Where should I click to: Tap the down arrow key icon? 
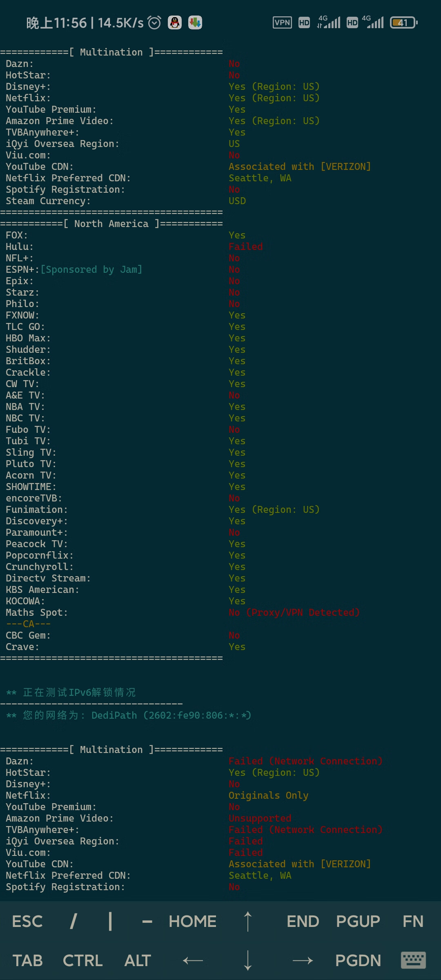click(x=248, y=960)
